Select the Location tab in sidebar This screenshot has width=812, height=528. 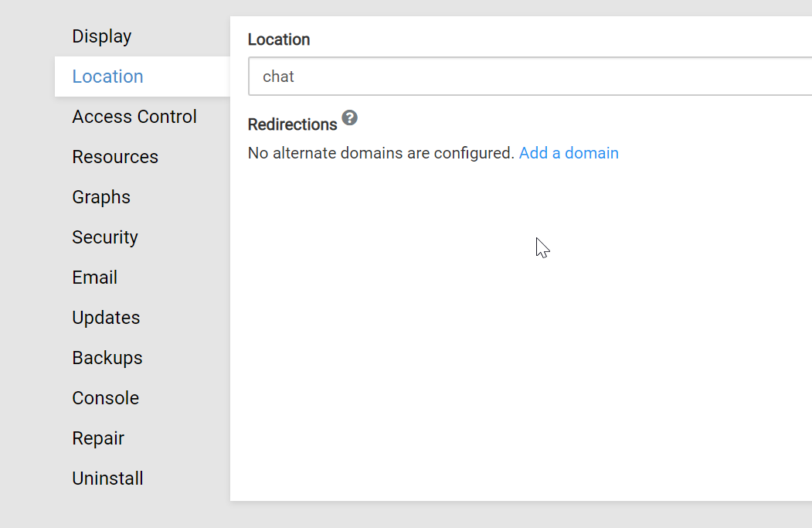(107, 77)
